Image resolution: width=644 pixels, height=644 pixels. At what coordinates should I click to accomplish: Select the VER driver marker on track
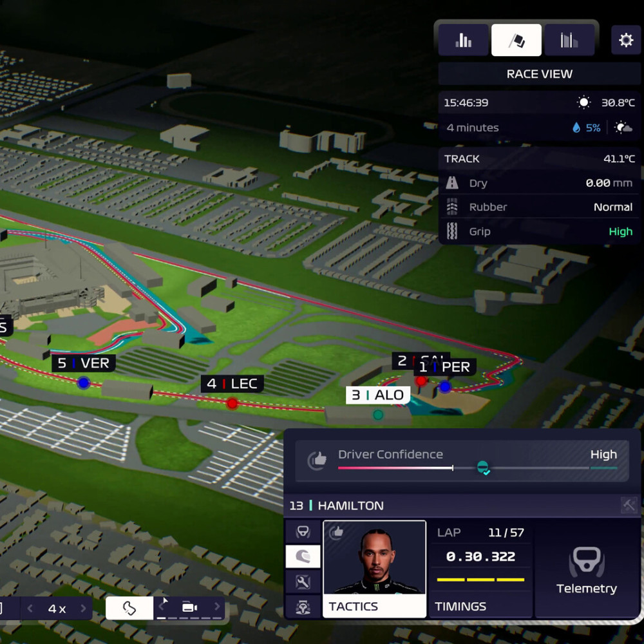[x=83, y=383]
